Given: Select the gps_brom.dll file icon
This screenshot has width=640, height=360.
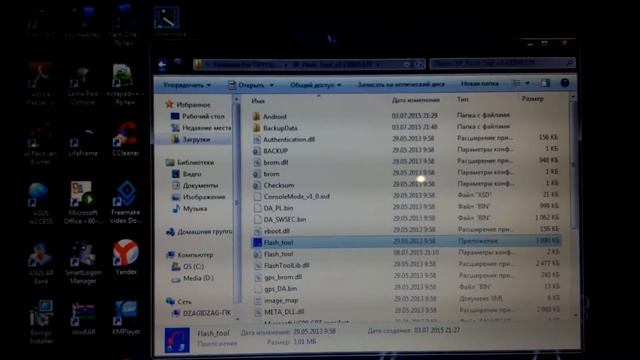Looking at the screenshot, I should 258,277.
